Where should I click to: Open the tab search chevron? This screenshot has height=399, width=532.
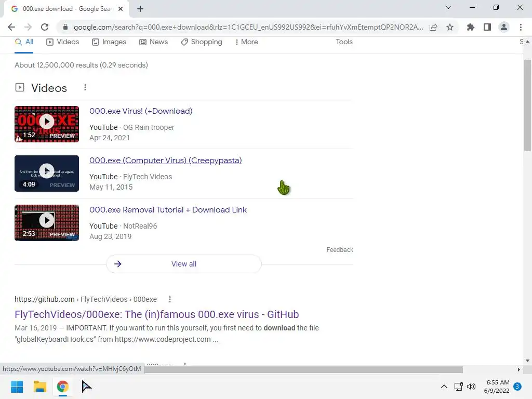coord(448,7)
